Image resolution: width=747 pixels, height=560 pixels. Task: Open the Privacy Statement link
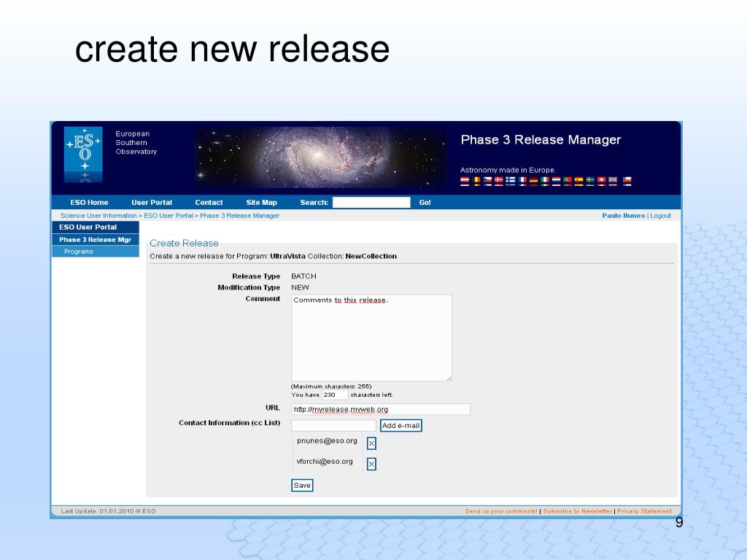pyautogui.click(x=645, y=511)
